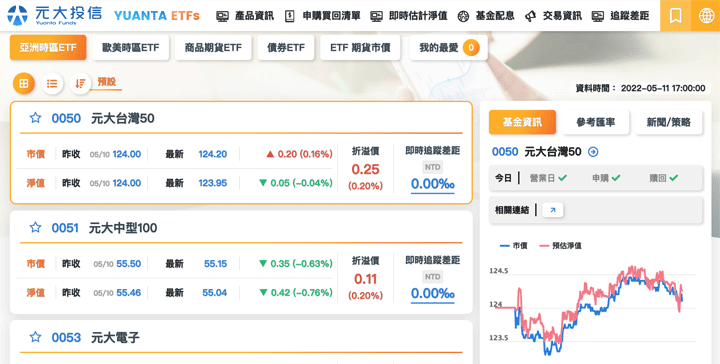Click the favorites count badge 0

click(471, 47)
